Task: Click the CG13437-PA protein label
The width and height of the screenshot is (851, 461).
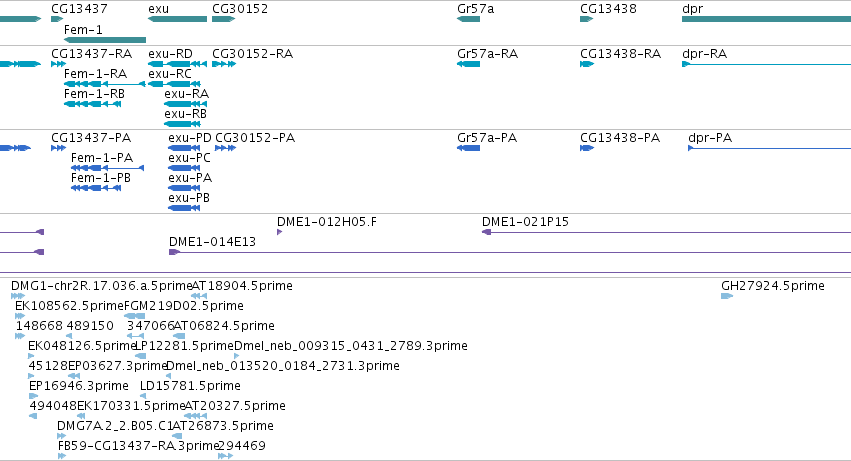Action: click(91, 138)
